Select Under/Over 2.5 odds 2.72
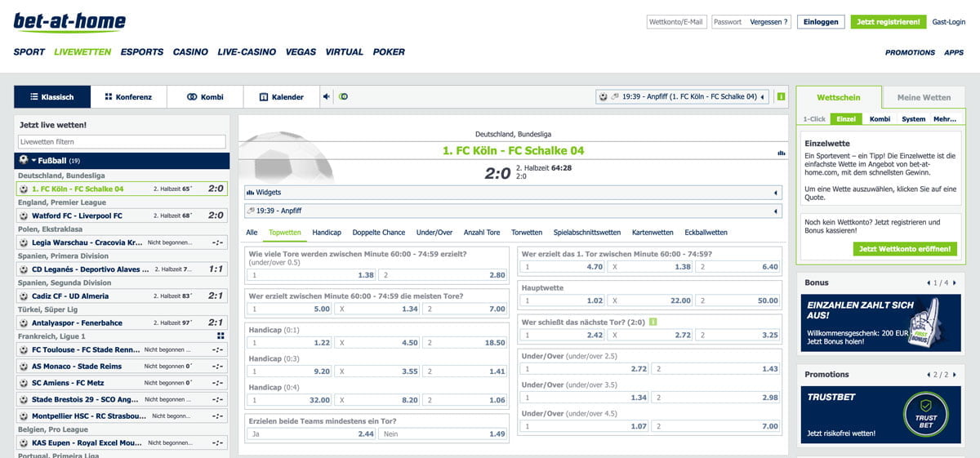The height and width of the screenshot is (458, 980). click(585, 369)
